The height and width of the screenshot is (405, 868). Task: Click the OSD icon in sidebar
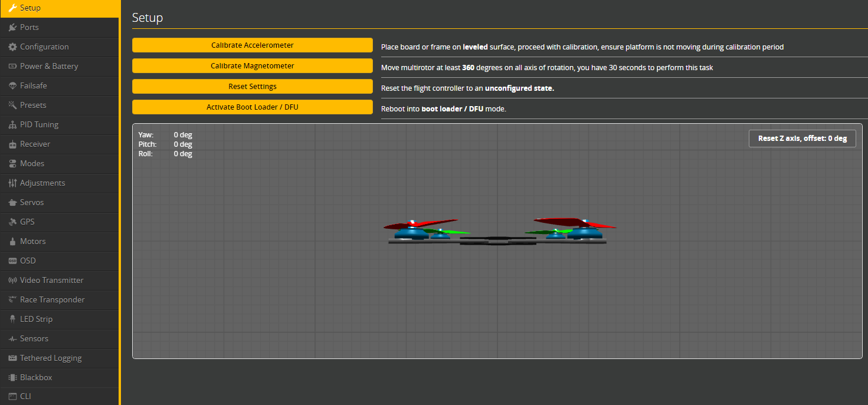point(12,261)
